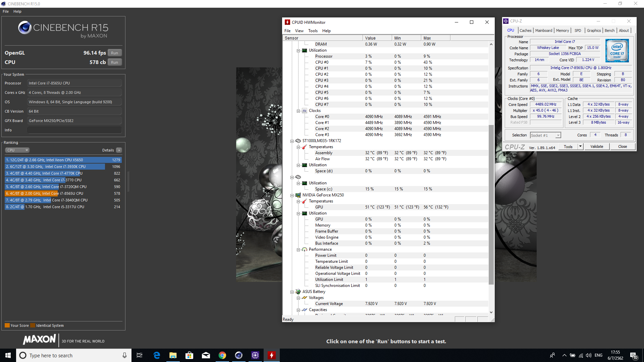Click the Intel Core i7 logo in CPU-Z
644x362 pixels.
[617, 51]
